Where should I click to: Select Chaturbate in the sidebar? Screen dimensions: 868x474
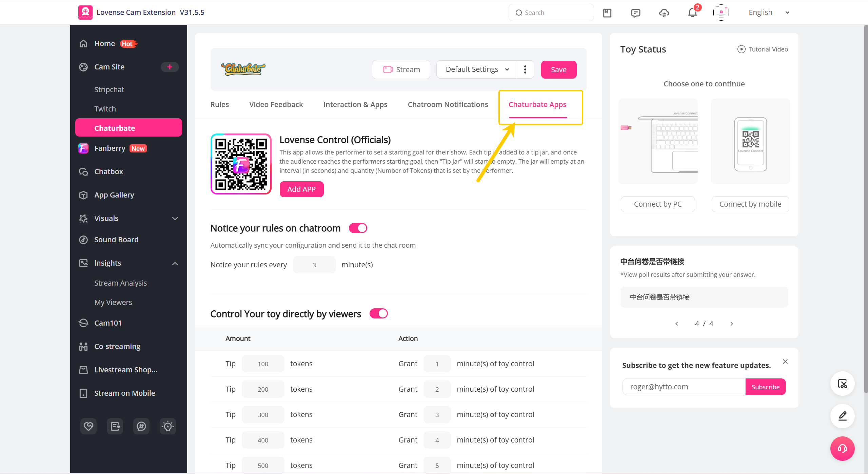click(x=129, y=128)
